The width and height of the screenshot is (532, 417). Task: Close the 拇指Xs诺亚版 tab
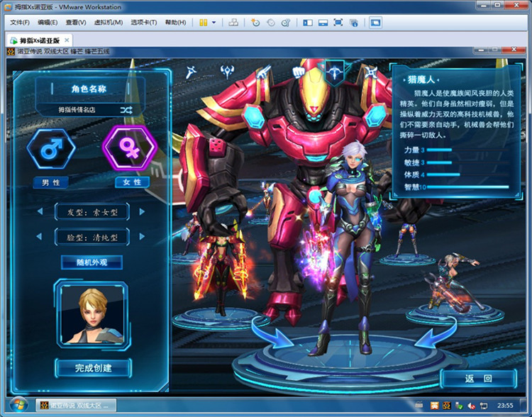[67, 40]
